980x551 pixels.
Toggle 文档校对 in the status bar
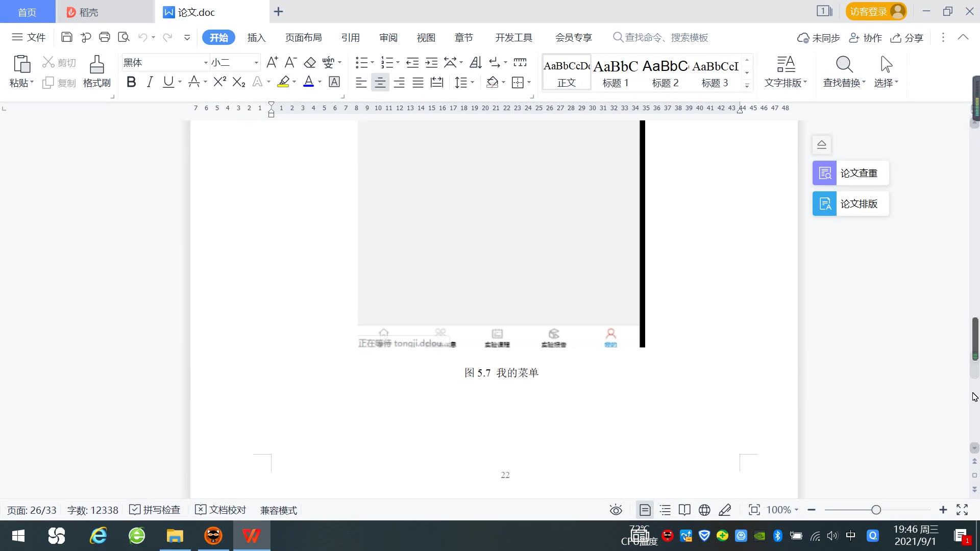[x=221, y=510]
